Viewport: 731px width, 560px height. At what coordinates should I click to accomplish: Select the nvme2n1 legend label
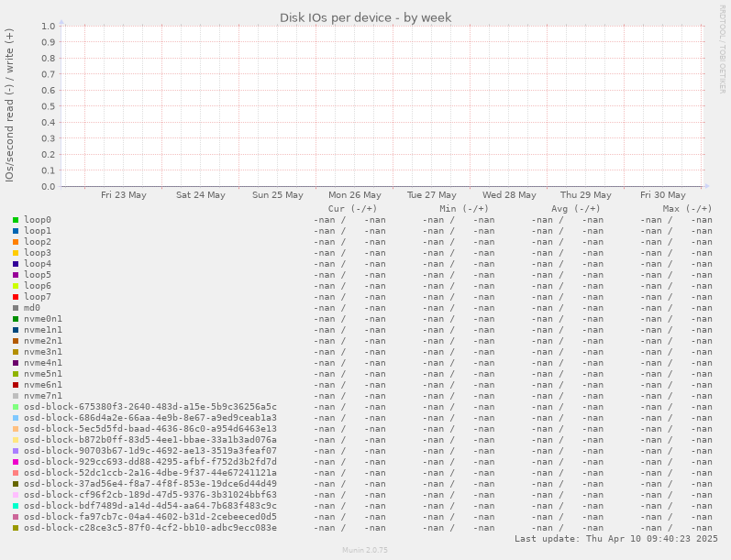[43, 341]
